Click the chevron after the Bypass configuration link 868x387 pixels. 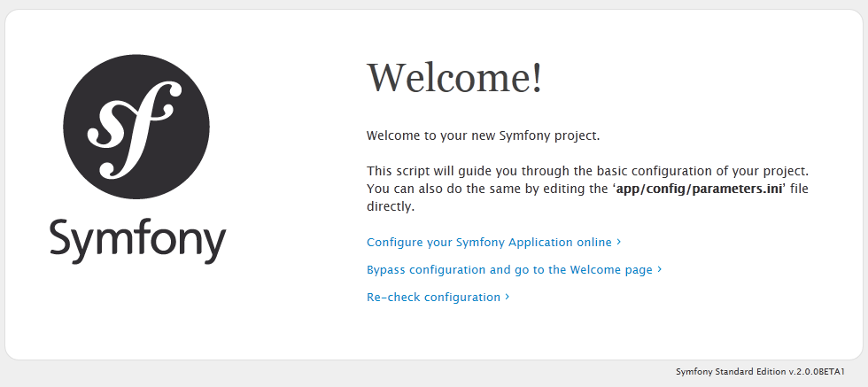[659, 269]
